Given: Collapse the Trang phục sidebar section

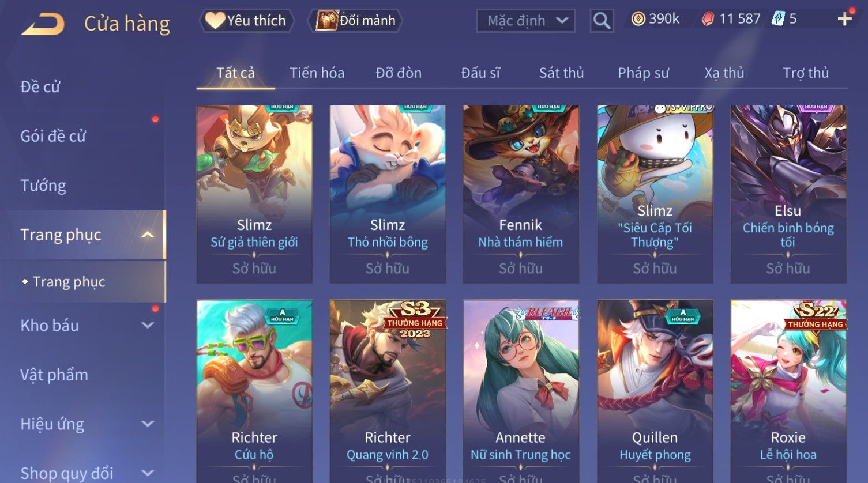Looking at the screenshot, I should coord(148,235).
